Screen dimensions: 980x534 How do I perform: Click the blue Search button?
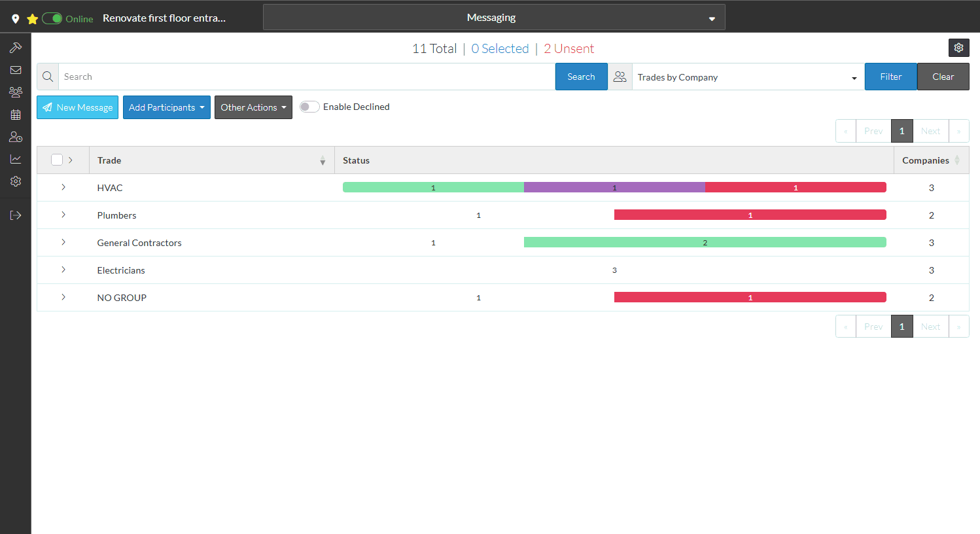point(581,77)
